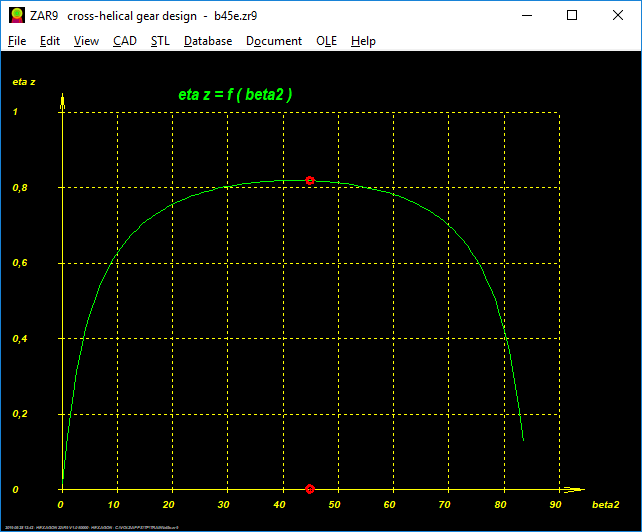Click the 'beta2' horizontal axis label
This screenshot has height=532, width=642.
(606, 506)
